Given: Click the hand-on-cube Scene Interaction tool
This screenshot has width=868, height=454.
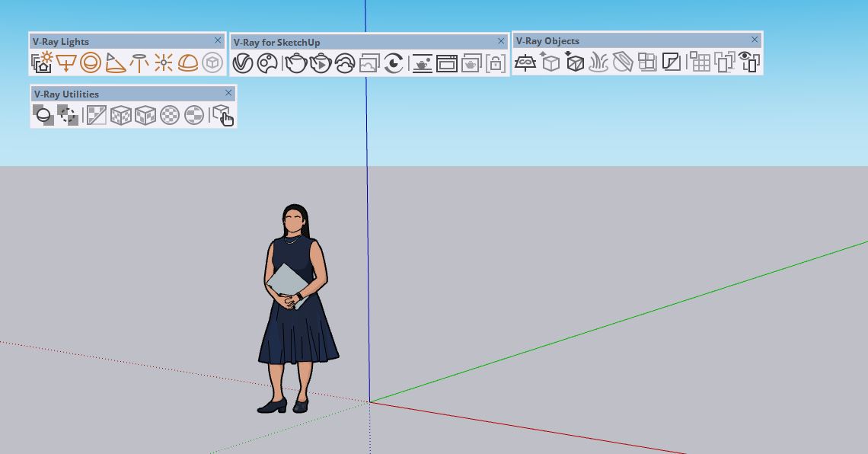Looking at the screenshot, I should pos(222,116).
